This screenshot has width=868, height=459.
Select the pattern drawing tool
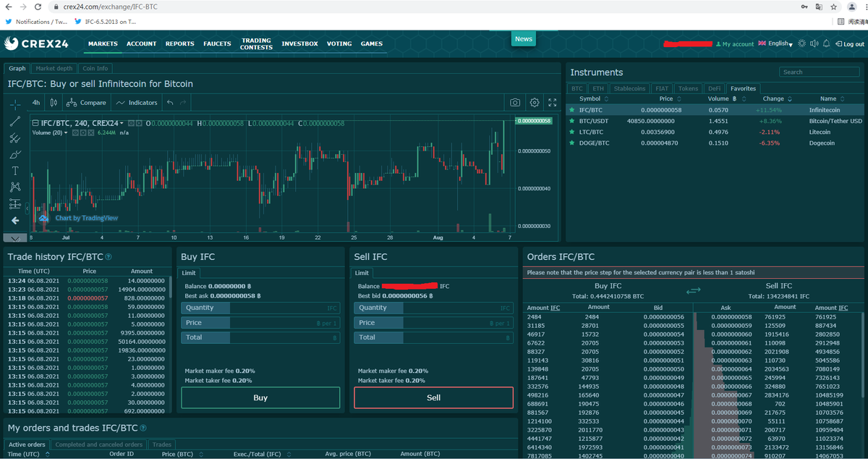pyautogui.click(x=15, y=188)
